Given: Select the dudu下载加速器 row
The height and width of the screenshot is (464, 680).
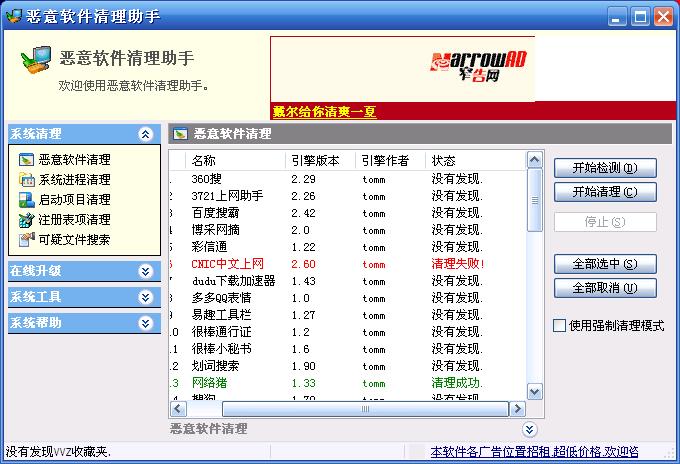Looking at the screenshot, I should 347,281.
